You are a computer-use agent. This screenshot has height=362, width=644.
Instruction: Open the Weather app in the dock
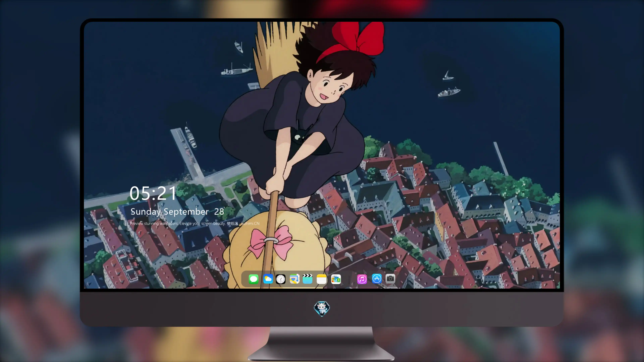(268, 279)
